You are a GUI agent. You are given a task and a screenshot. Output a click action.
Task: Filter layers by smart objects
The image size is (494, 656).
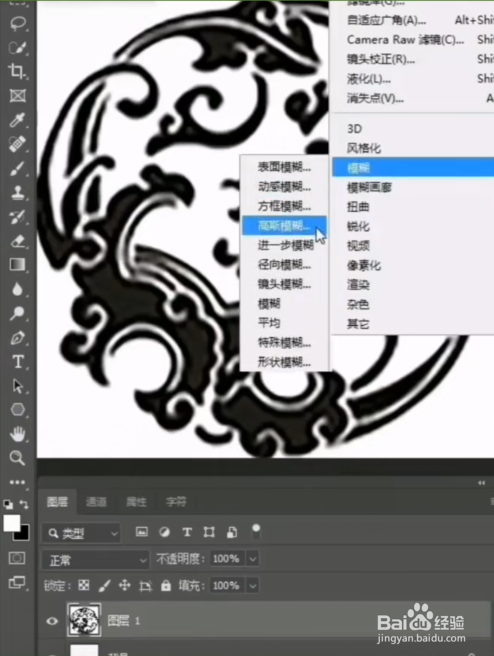231,532
